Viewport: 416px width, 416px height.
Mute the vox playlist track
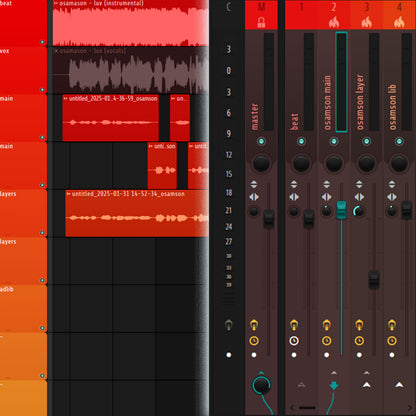click(x=42, y=90)
